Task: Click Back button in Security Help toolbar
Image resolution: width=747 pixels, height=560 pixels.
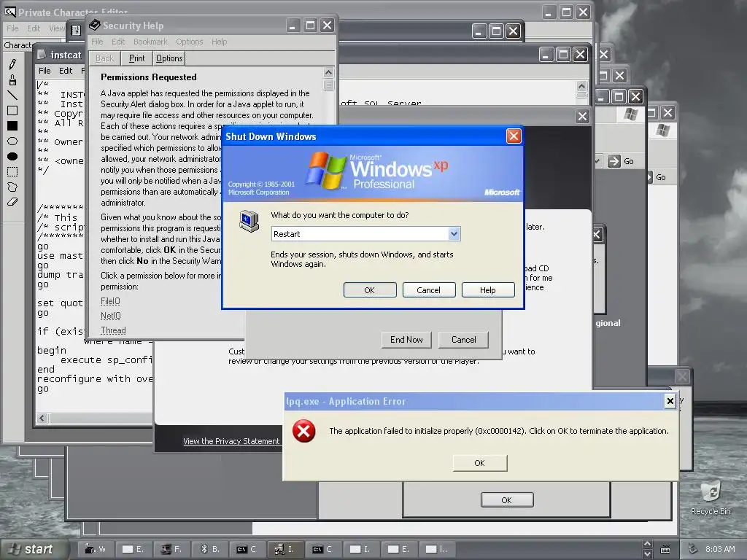Action: click(x=104, y=58)
